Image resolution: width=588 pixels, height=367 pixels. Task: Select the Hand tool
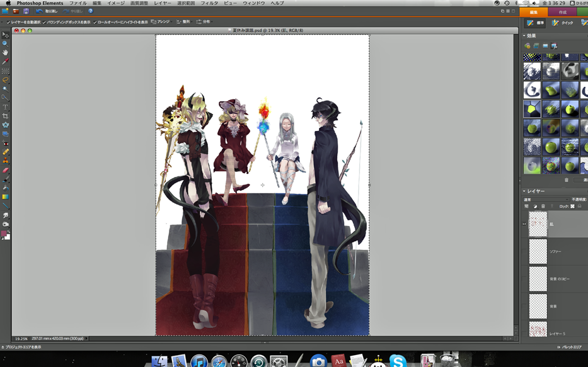(x=5, y=53)
